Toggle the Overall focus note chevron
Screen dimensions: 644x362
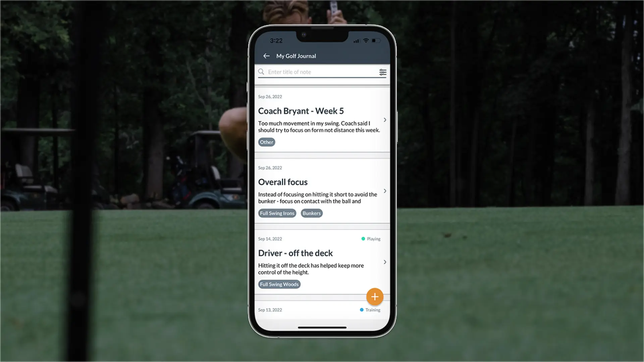pyautogui.click(x=384, y=190)
